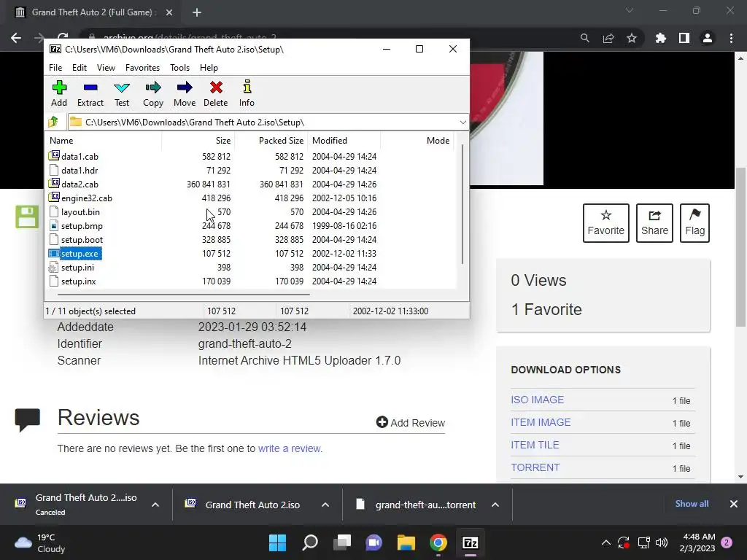Select the data1.cab file icon
Screen dimensions: 747x560
54,156
